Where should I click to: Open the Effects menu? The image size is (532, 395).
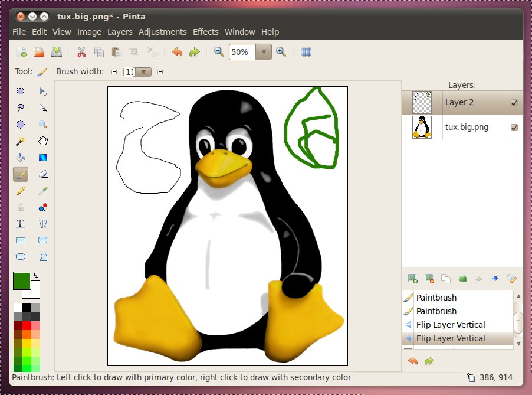coord(205,32)
